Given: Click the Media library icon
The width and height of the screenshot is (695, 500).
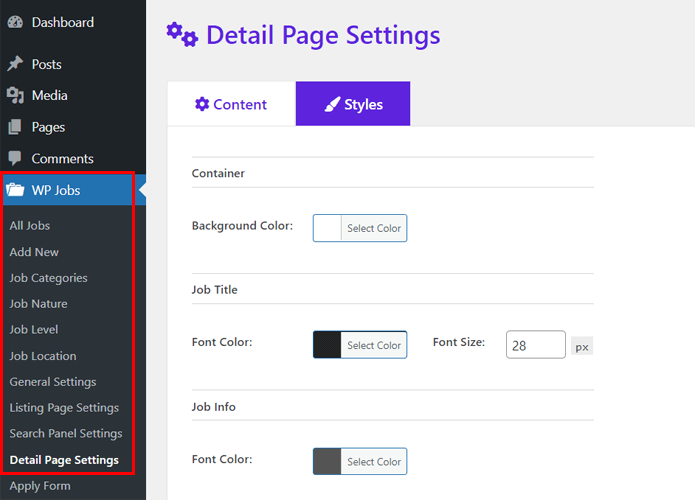Looking at the screenshot, I should (x=15, y=95).
